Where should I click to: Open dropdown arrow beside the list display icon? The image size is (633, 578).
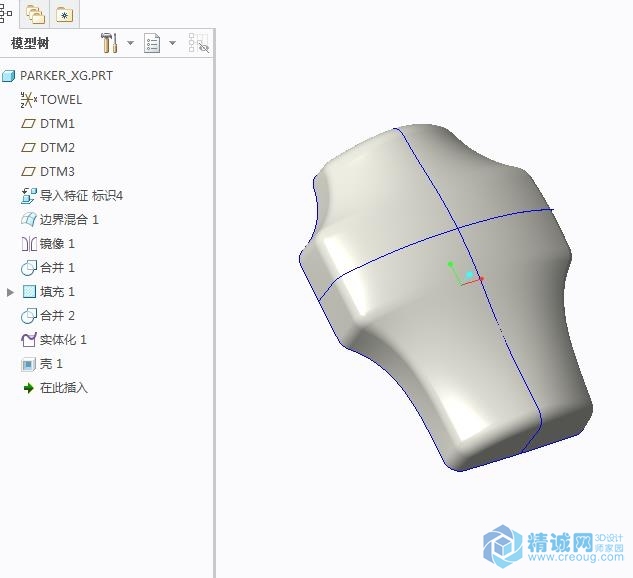pos(173,44)
